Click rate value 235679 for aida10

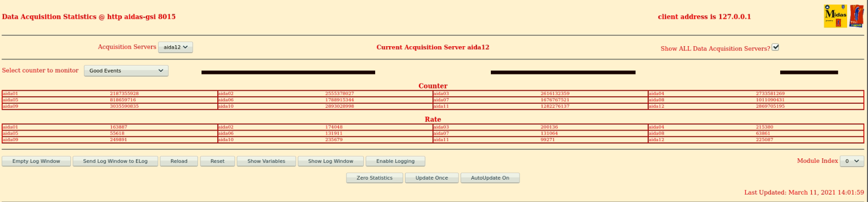click(x=334, y=140)
